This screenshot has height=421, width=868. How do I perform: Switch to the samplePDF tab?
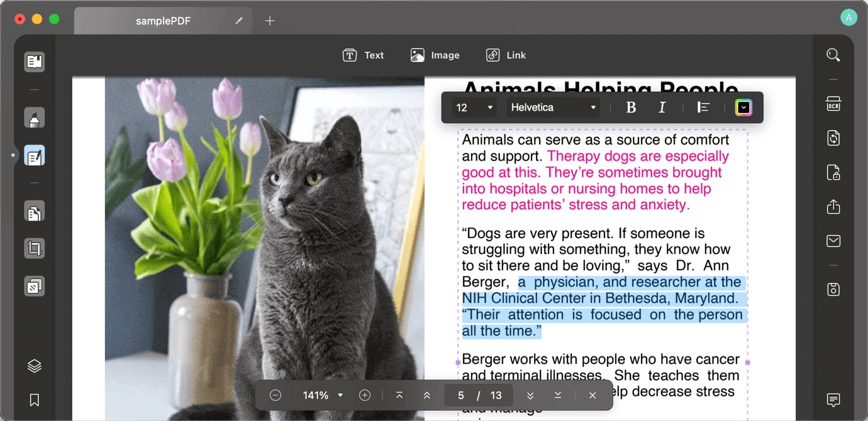(x=163, y=20)
